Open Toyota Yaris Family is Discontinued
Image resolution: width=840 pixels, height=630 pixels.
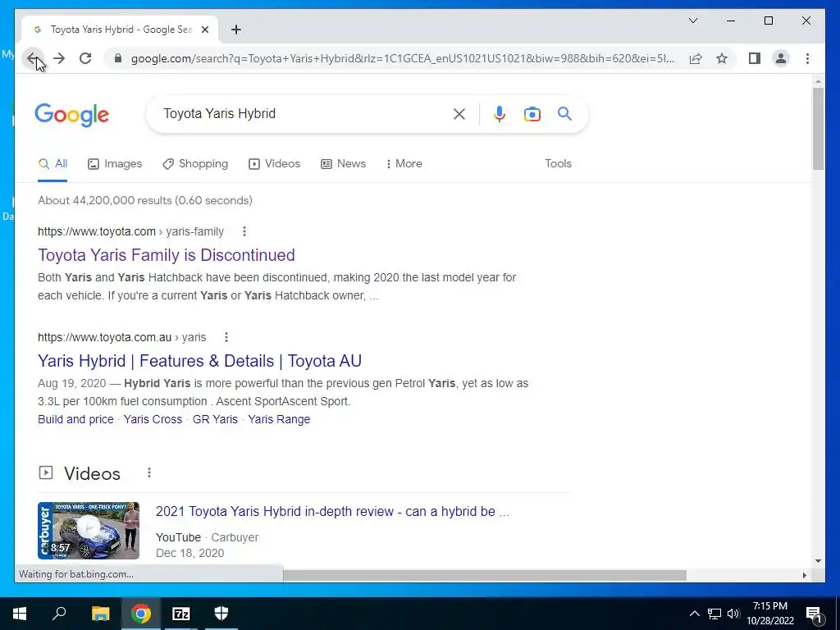click(166, 255)
